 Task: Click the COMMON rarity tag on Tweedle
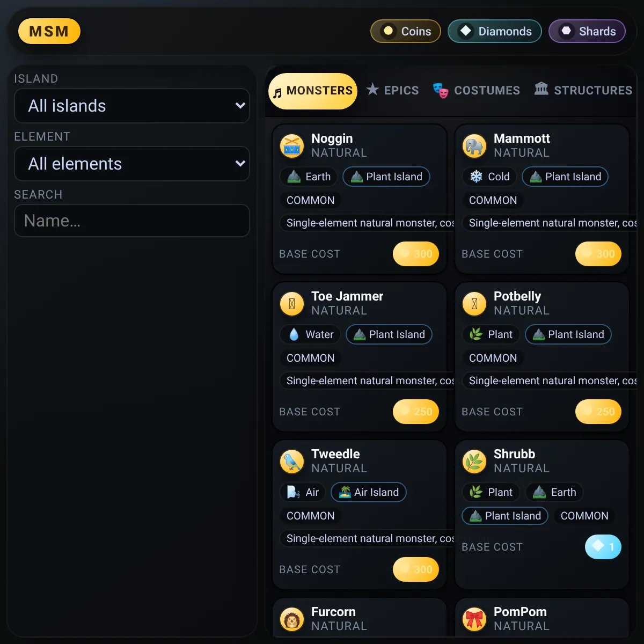[x=310, y=516]
